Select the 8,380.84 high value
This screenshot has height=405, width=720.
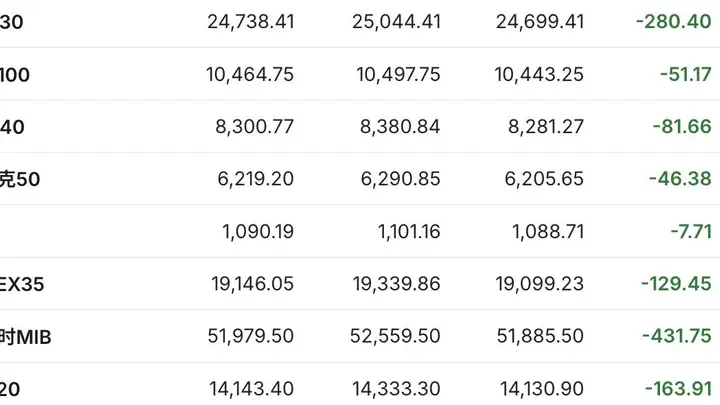coord(400,126)
